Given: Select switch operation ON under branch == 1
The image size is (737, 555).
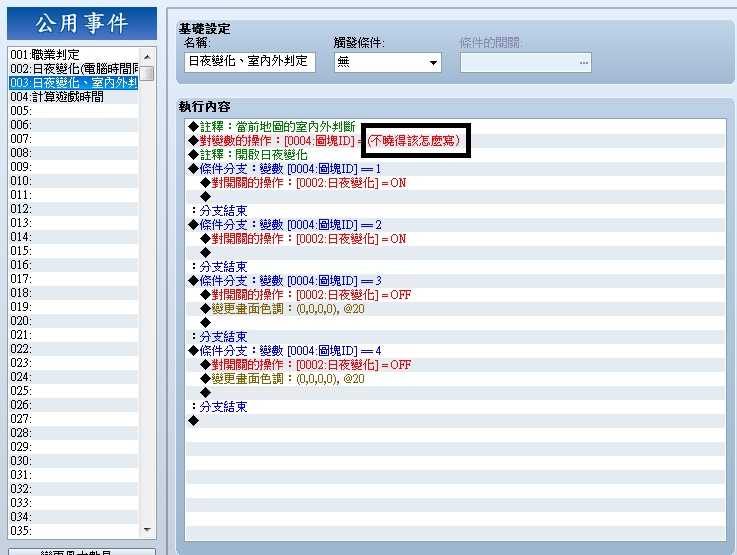Looking at the screenshot, I should (x=455, y=183).
